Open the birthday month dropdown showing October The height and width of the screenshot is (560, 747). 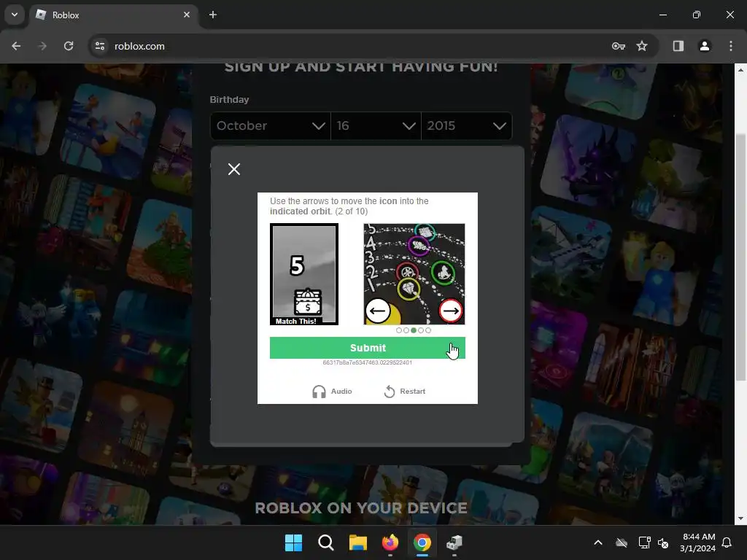coord(271,125)
